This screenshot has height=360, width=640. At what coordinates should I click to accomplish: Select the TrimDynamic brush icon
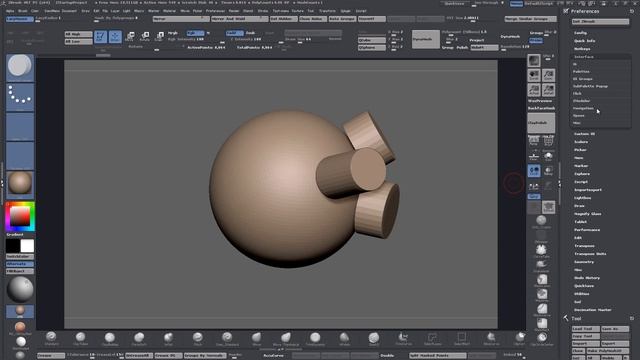point(315,338)
